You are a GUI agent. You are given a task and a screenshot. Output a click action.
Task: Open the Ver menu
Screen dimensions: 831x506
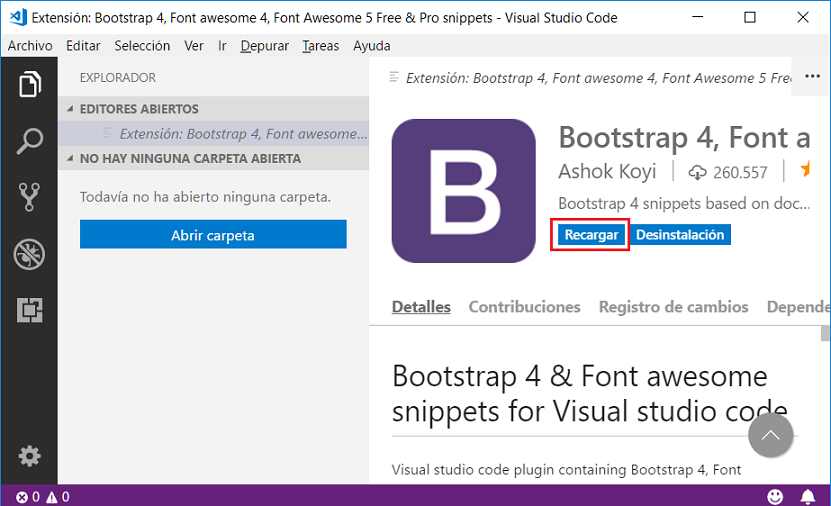pos(194,46)
